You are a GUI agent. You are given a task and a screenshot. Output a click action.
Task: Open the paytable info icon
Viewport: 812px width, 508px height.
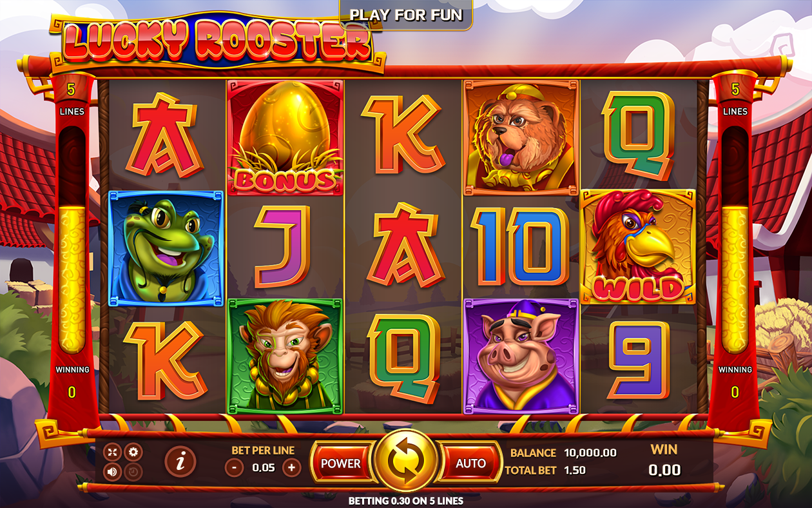[x=180, y=461]
